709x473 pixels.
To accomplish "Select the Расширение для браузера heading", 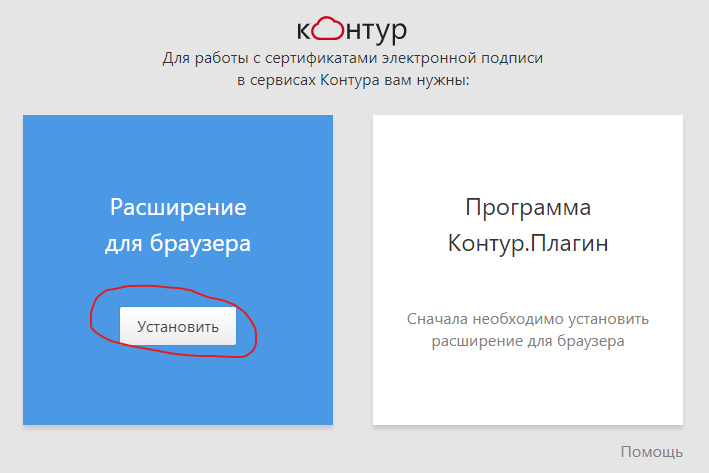I will [x=178, y=225].
